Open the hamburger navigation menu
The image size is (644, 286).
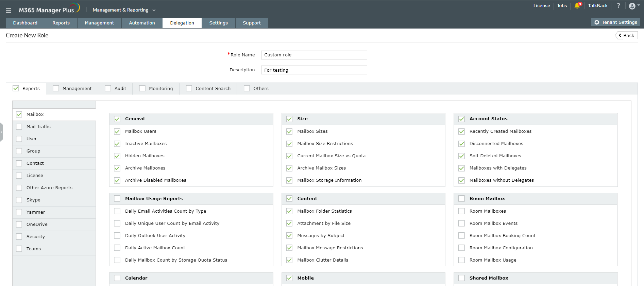pos(9,10)
